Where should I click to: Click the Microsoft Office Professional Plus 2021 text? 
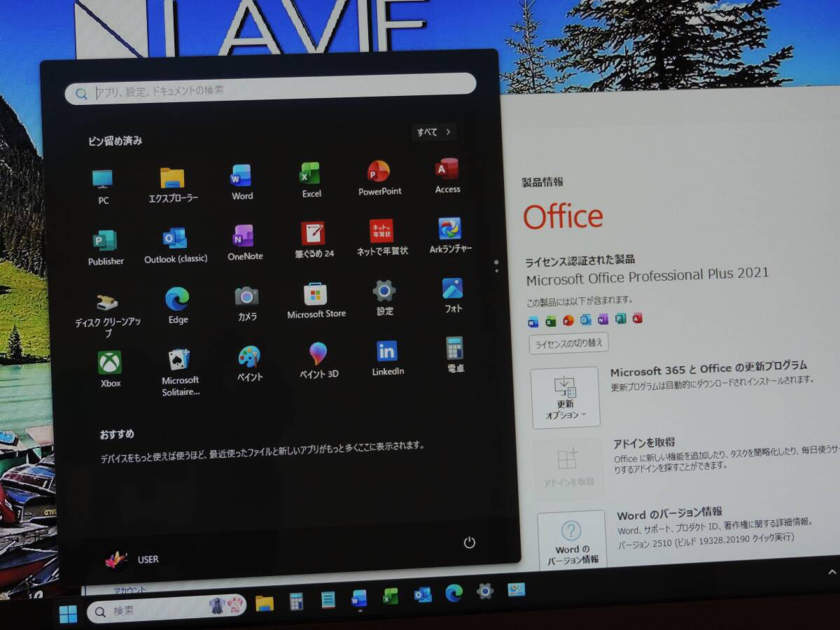point(647,276)
